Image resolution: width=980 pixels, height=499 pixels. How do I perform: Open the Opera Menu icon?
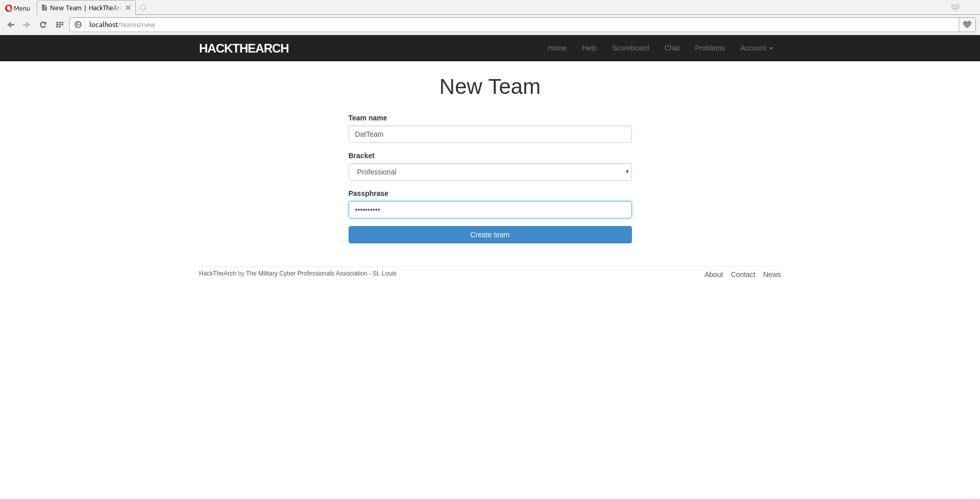pyautogui.click(x=17, y=8)
